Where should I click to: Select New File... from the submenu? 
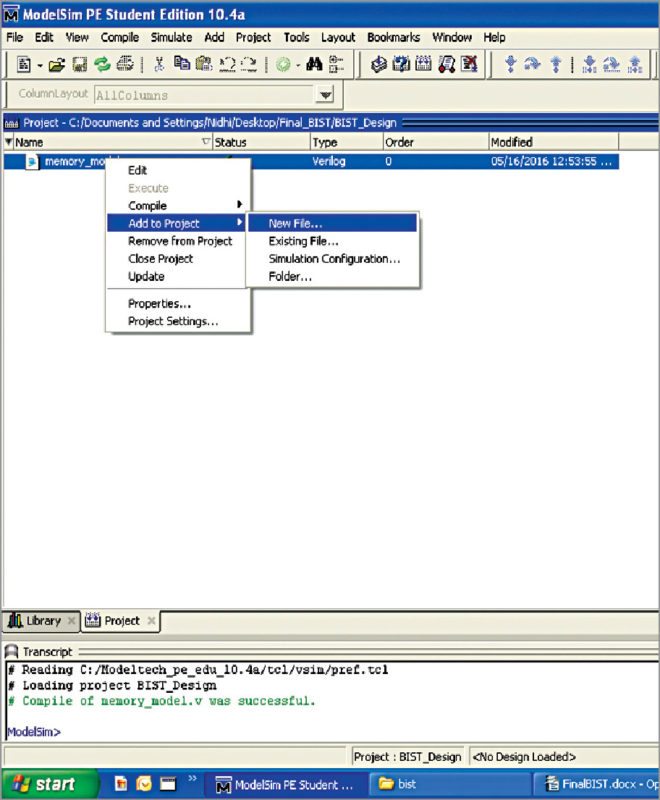(295, 223)
